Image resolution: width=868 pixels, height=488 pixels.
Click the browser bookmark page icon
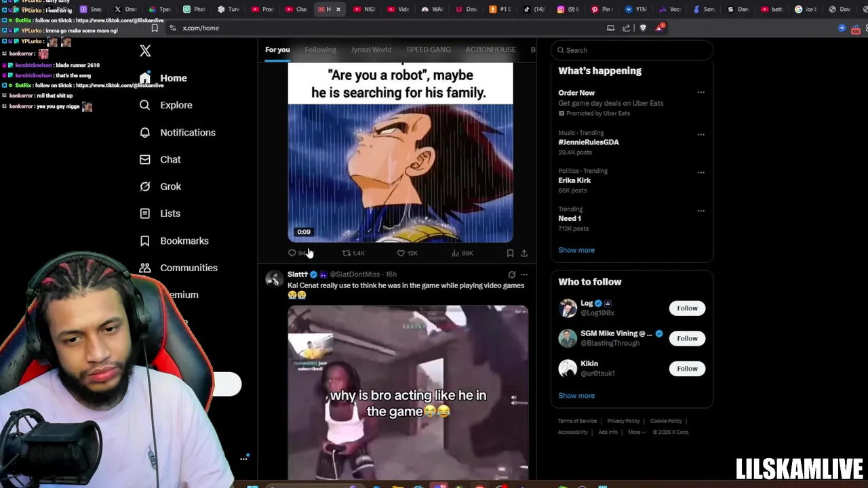[x=155, y=28]
